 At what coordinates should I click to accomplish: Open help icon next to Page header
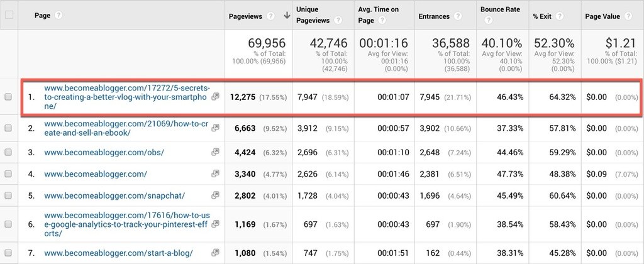[x=58, y=15]
